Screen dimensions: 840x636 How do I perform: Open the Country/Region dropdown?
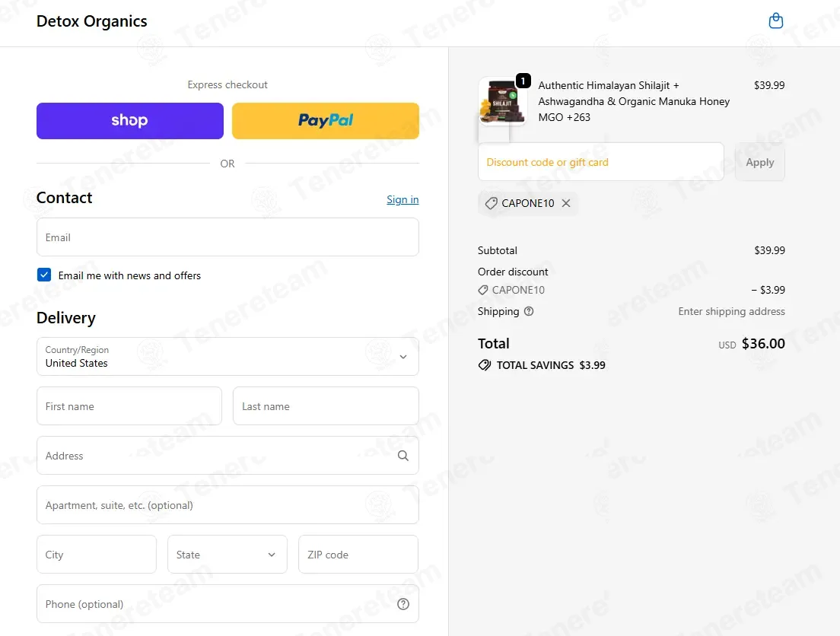coord(228,356)
